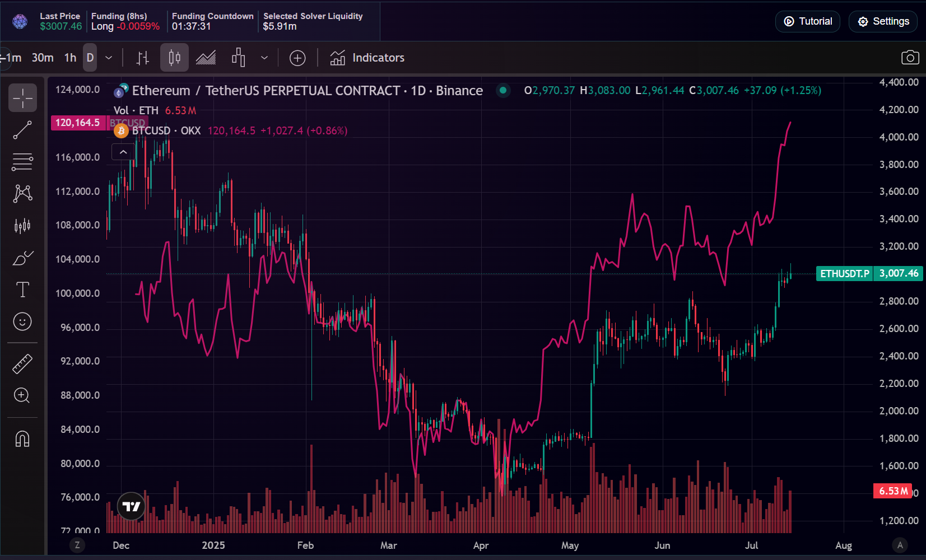Collapse the BTCUSD legend with the chevron
The image size is (926, 560).
[123, 151]
